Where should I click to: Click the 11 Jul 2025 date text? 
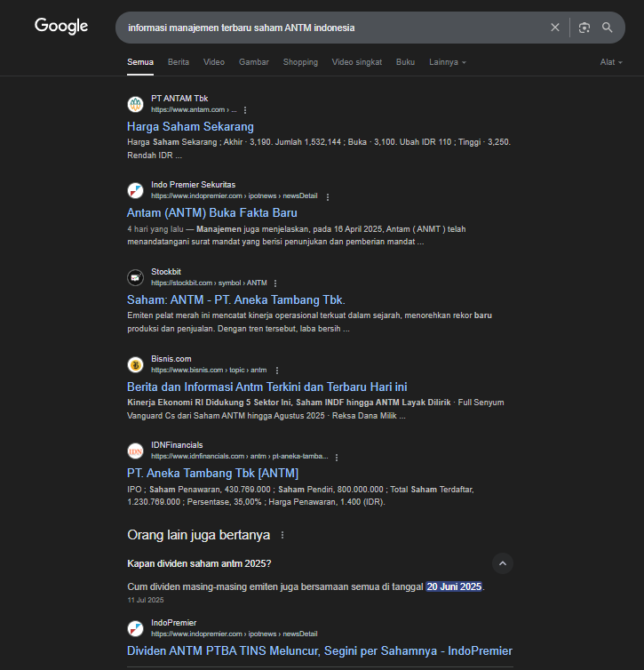coord(146,600)
